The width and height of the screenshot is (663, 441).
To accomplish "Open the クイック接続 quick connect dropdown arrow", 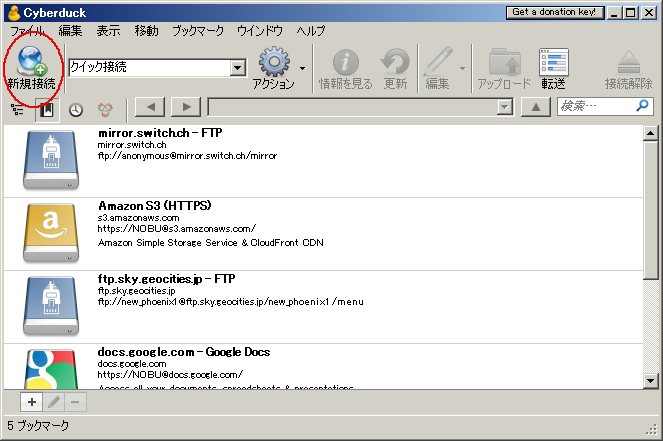I will [x=238, y=68].
